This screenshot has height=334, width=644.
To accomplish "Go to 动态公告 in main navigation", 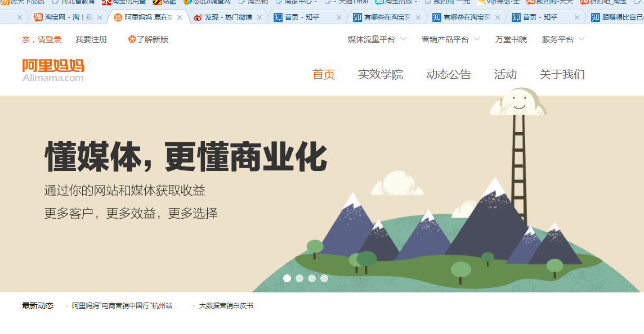I will [449, 74].
